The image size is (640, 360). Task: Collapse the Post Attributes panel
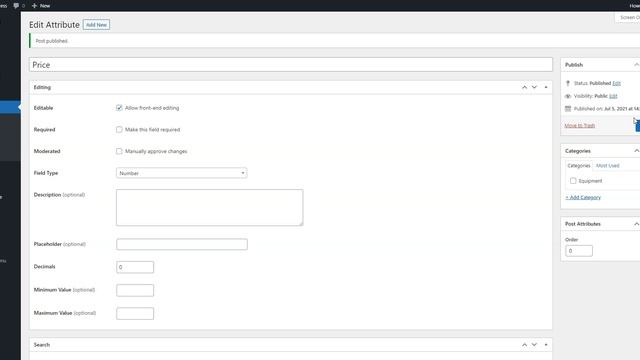tap(636, 224)
